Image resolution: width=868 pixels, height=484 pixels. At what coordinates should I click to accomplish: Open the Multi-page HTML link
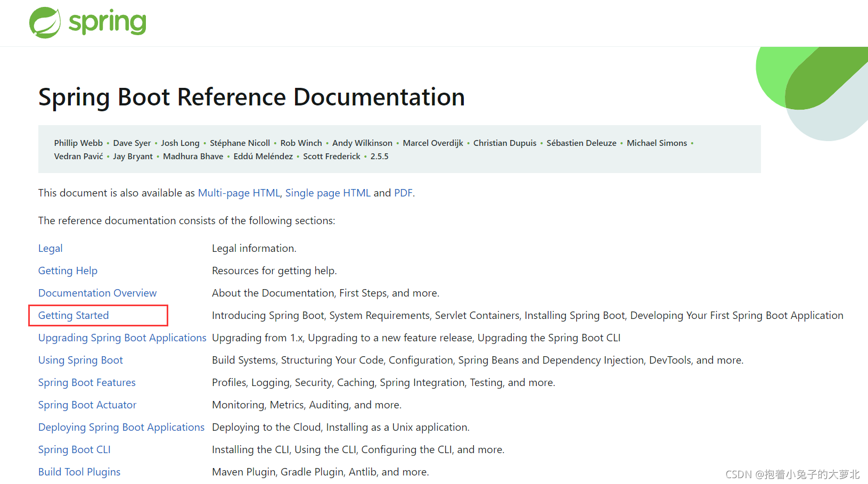(x=239, y=193)
